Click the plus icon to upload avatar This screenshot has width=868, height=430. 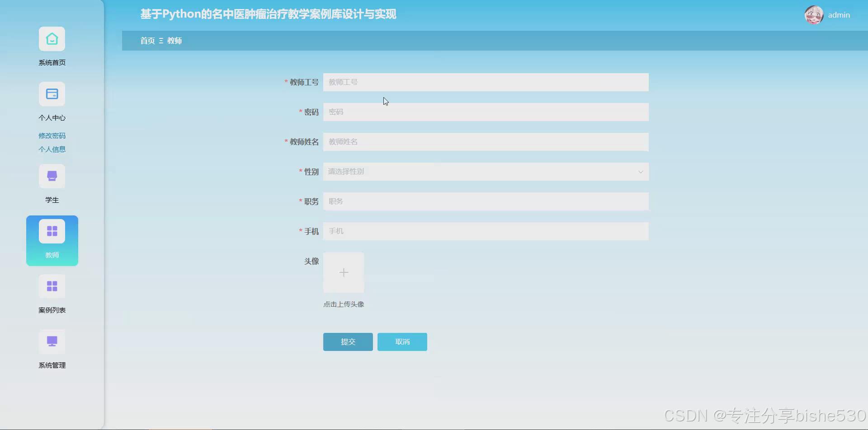pos(344,272)
